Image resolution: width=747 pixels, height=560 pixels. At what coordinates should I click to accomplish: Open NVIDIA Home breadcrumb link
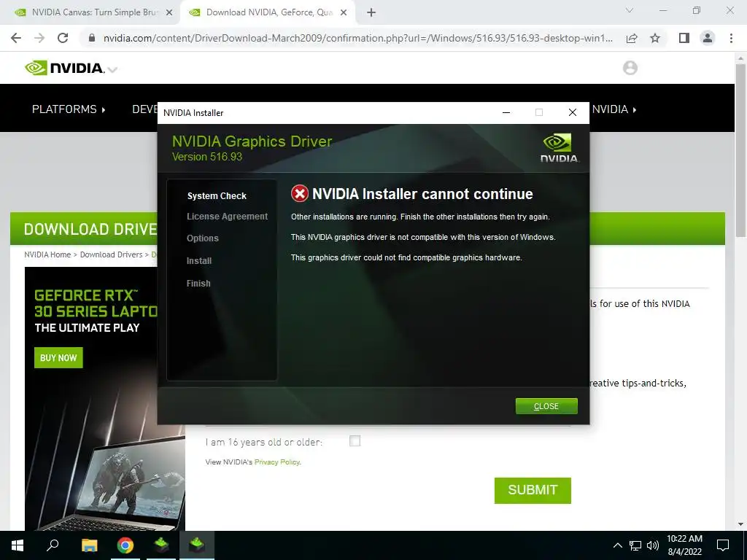pos(47,254)
